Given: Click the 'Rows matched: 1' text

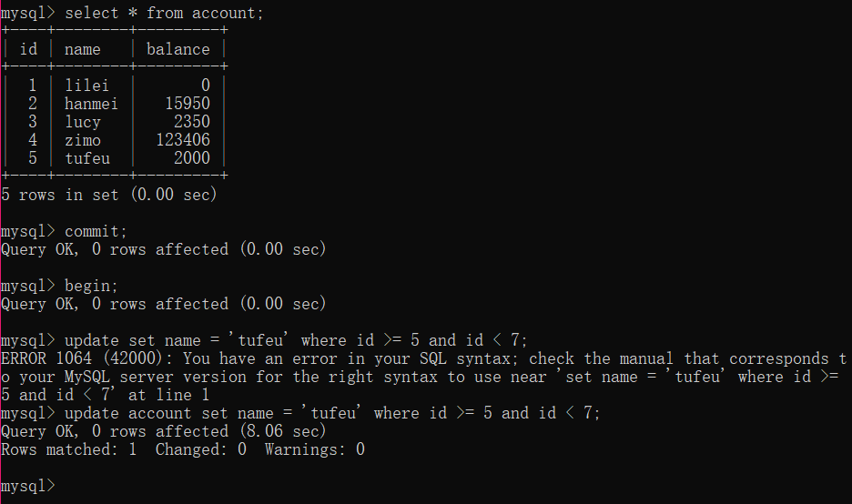Looking at the screenshot, I should point(69,449).
